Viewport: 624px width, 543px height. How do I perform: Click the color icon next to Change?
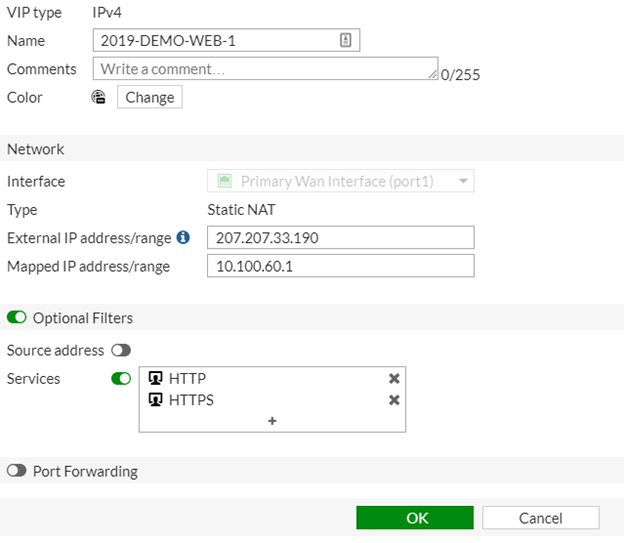click(x=98, y=97)
